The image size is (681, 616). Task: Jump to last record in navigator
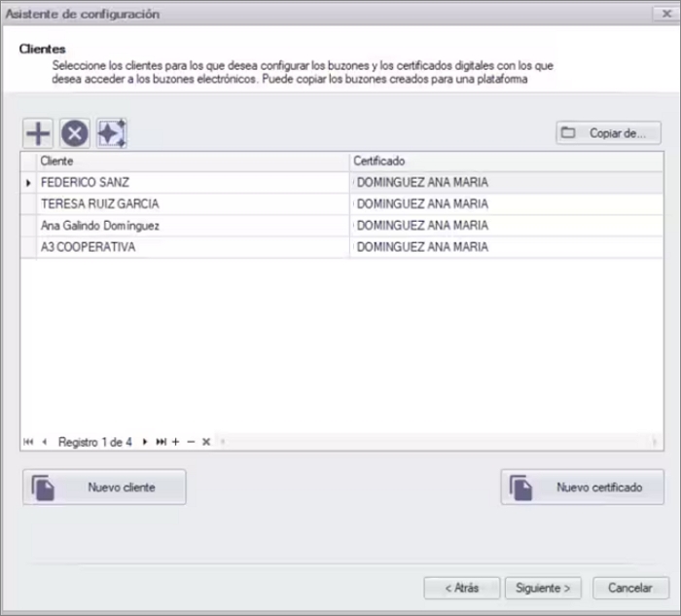click(x=161, y=442)
